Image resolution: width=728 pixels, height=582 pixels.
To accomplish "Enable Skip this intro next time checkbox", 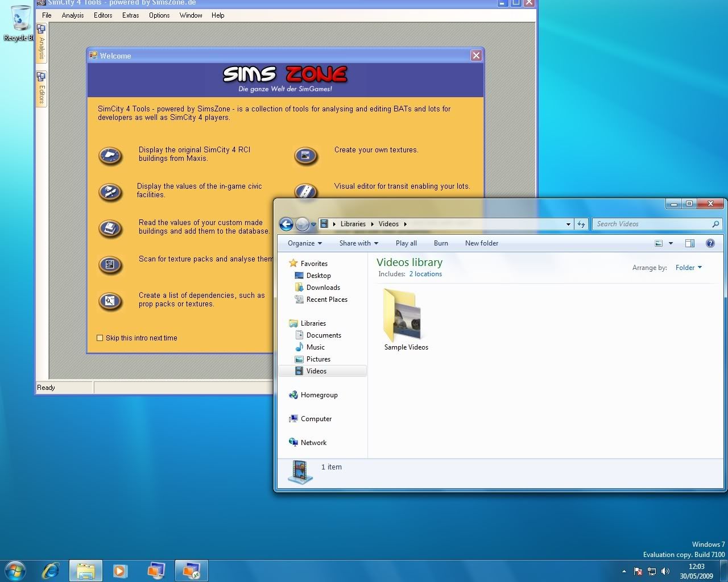I will click(x=100, y=338).
